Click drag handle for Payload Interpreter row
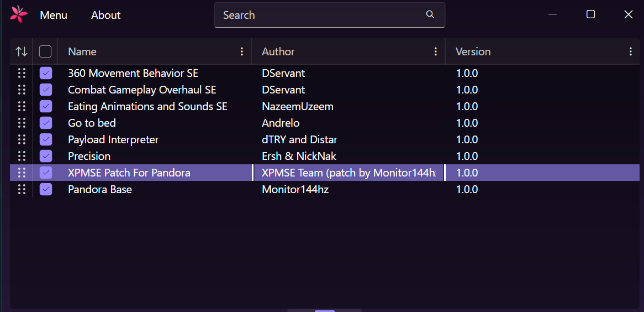The height and width of the screenshot is (312, 644). click(22, 139)
